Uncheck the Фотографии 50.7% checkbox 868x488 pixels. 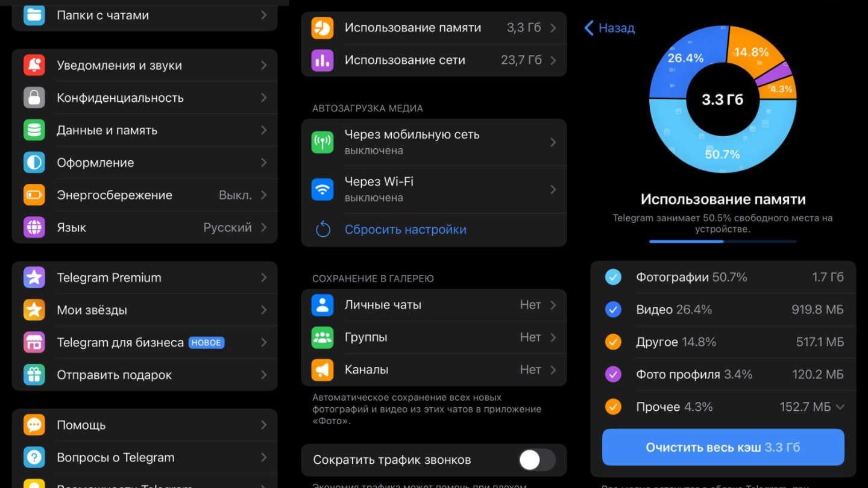613,277
